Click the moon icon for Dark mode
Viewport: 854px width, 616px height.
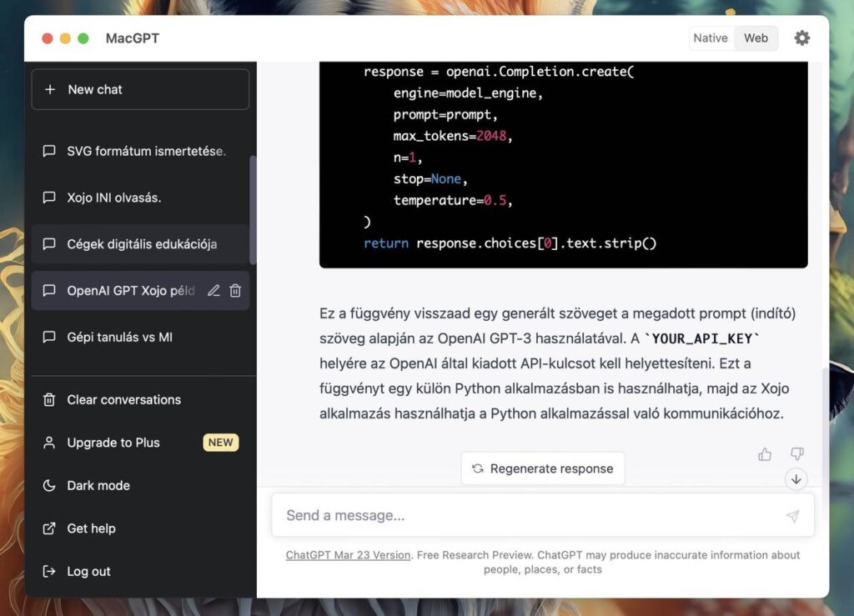pyautogui.click(x=49, y=485)
